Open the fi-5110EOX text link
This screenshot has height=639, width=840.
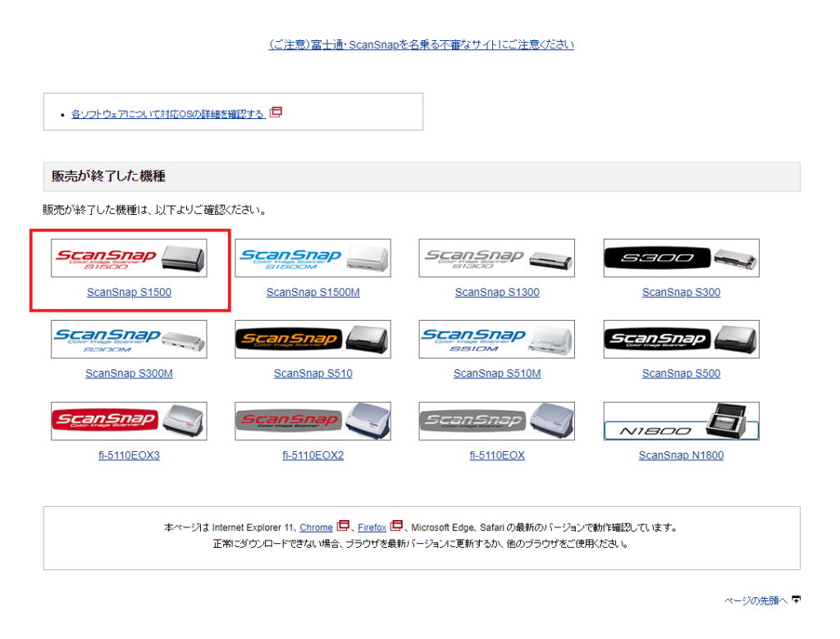pos(497,455)
